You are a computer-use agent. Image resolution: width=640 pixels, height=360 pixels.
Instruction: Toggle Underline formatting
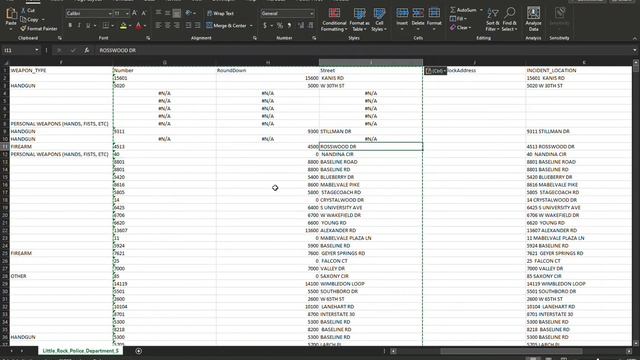click(x=88, y=26)
